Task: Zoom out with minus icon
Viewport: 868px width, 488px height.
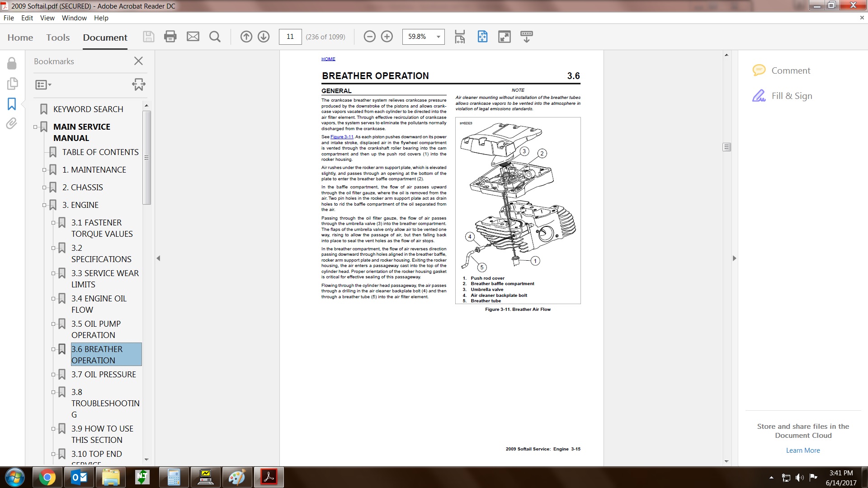Action: (369, 37)
